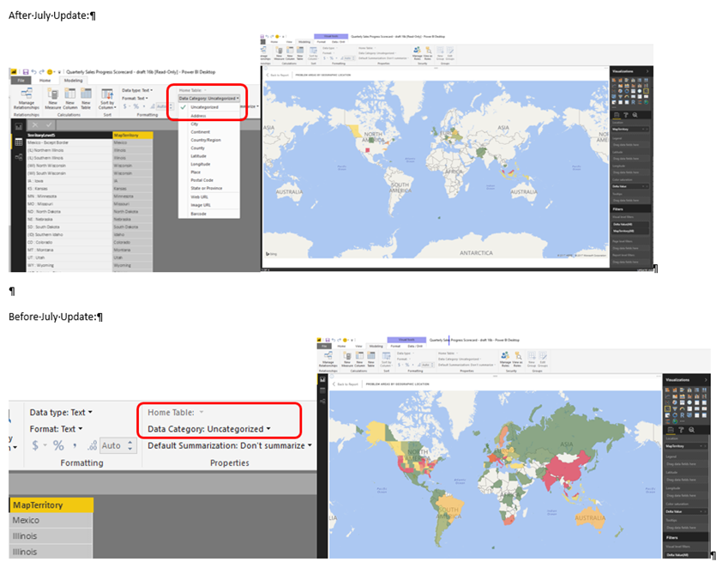Screen dimensions: 728x568
Task: Click New Measure in After-update data view ribbon
Action: pyautogui.click(x=52, y=98)
